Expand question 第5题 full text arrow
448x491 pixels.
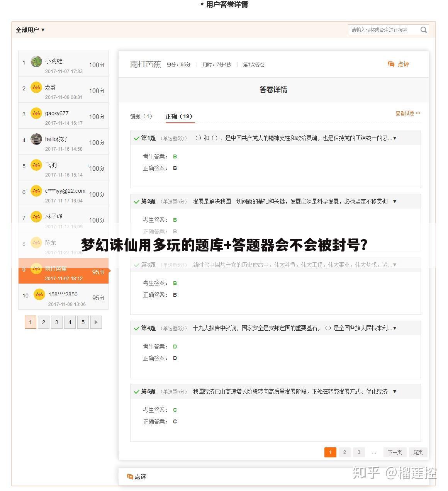click(x=394, y=391)
